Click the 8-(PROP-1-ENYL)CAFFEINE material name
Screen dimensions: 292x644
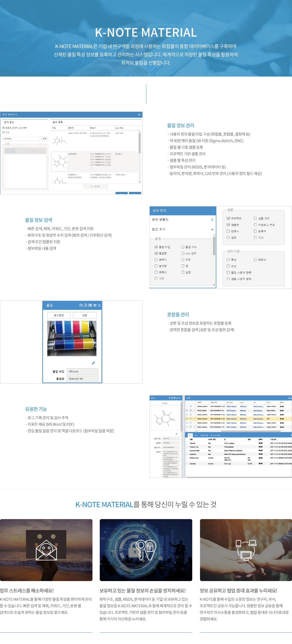(x=75, y=176)
